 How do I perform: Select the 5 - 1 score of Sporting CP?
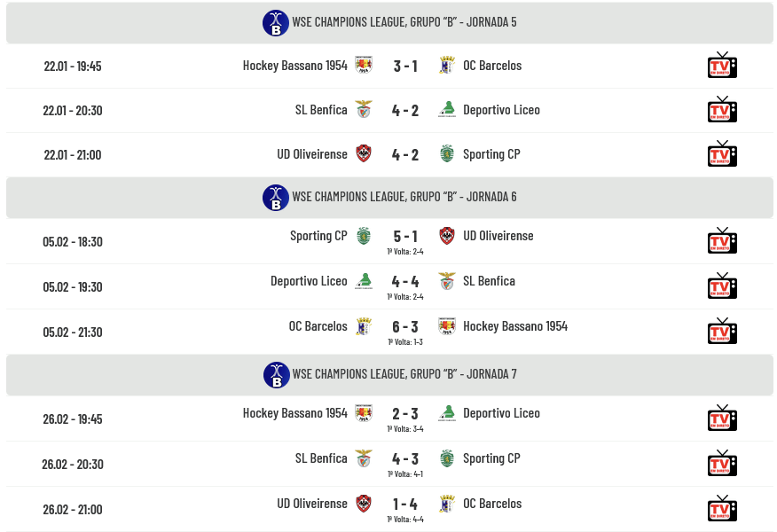coord(405,236)
